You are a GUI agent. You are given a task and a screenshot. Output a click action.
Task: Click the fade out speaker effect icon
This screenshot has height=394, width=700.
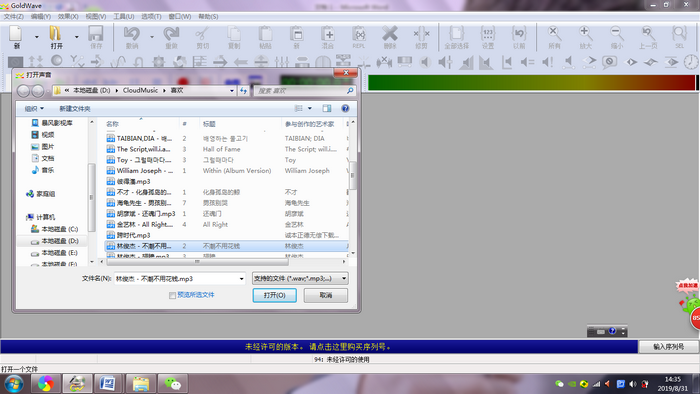[x=486, y=62]
